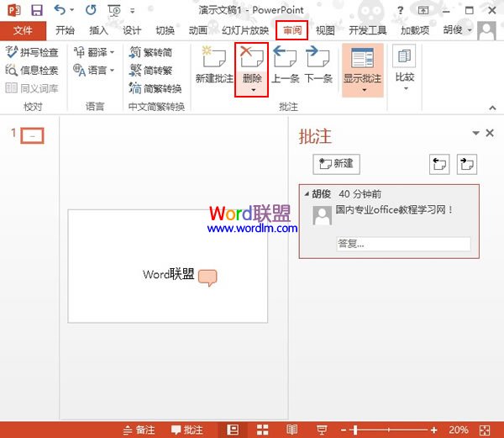
Task: Click the previous comment icon in pane
Action: (x=439, y=164)
